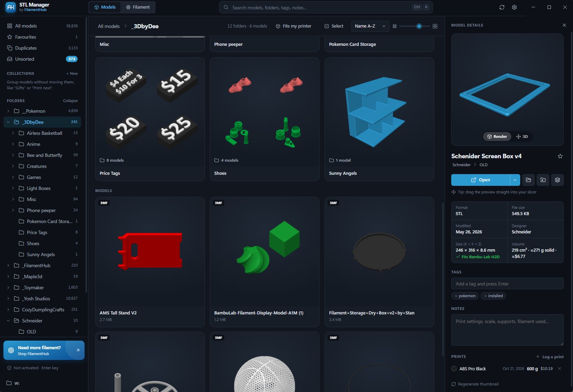Click New collection button
The image size is (573, 392).
point(72,73)
